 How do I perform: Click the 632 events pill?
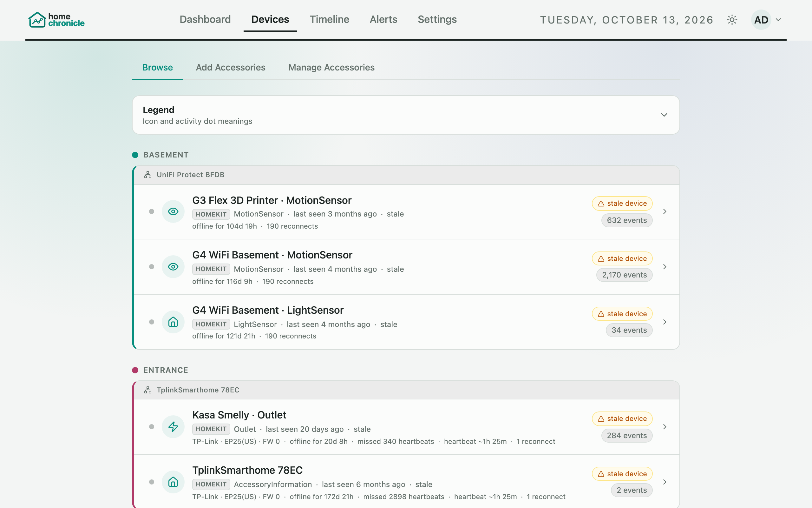point(627,220)
